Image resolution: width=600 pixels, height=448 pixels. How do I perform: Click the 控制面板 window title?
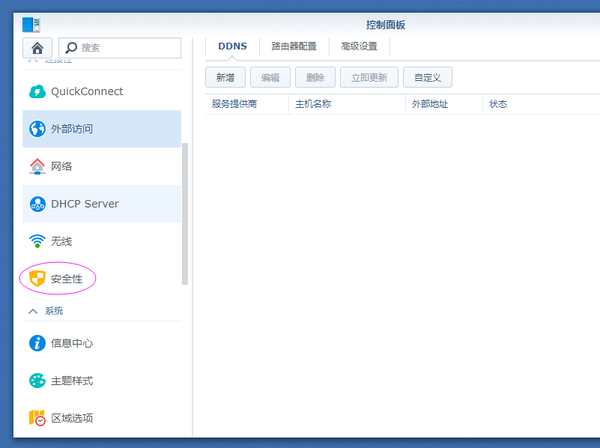click(x=385, y=25)
